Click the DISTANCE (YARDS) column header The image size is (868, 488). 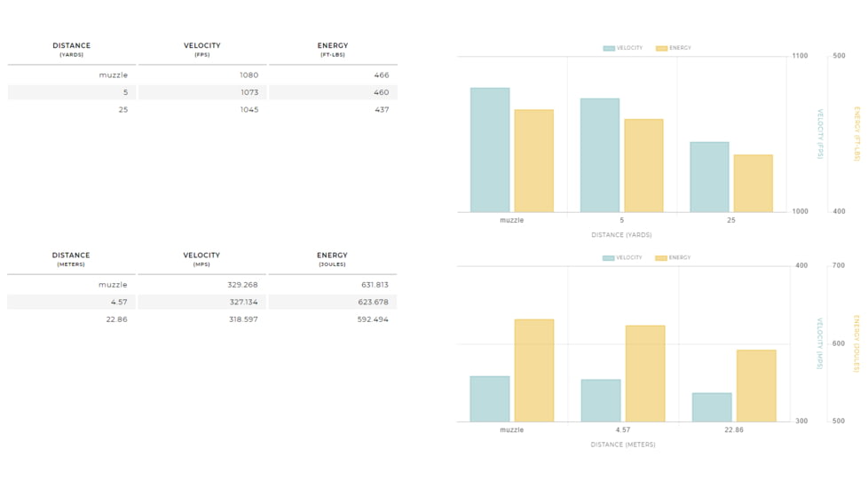71,50
